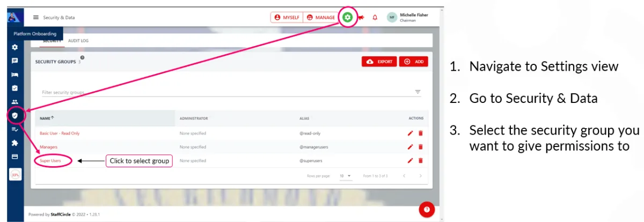Switch to MANAGE view

(321, 17)
